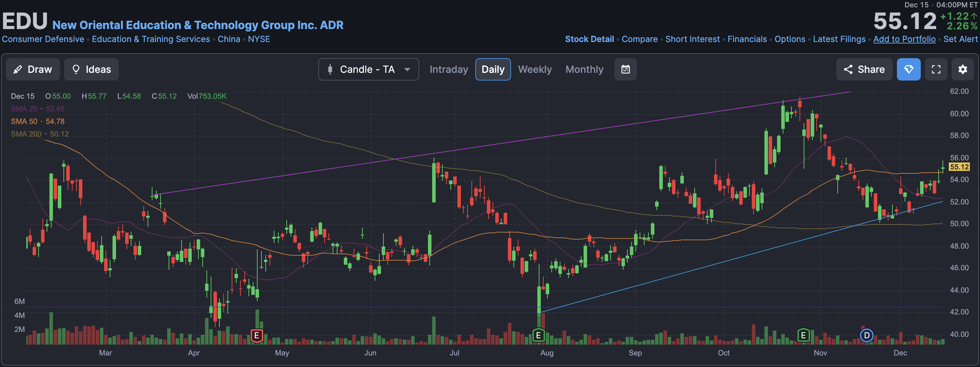Expand the Candle - TA chart type dropdown
The image size is (980, 367).
[x=368, y=69]
